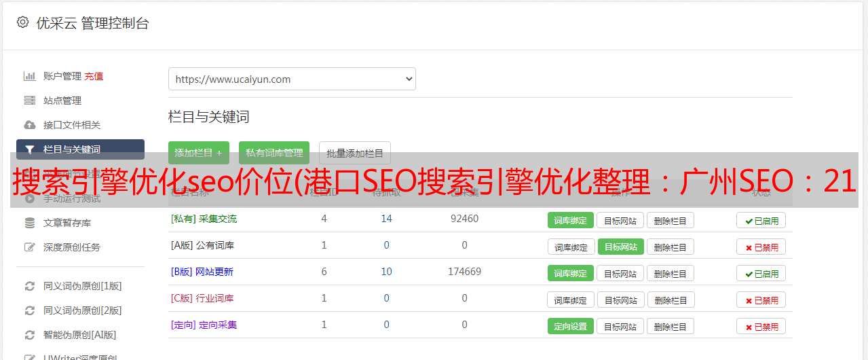Click the 私有词库管理 button

coord(274,153)
